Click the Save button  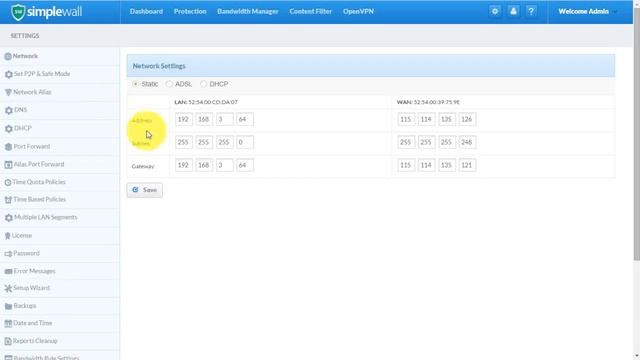click(144, 190)
